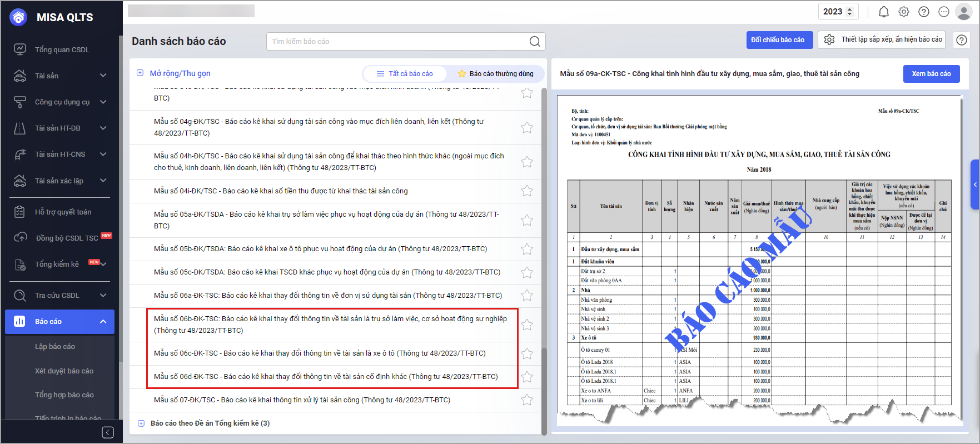
Task: Click the Xem báo cáo button
Action: 931,74
